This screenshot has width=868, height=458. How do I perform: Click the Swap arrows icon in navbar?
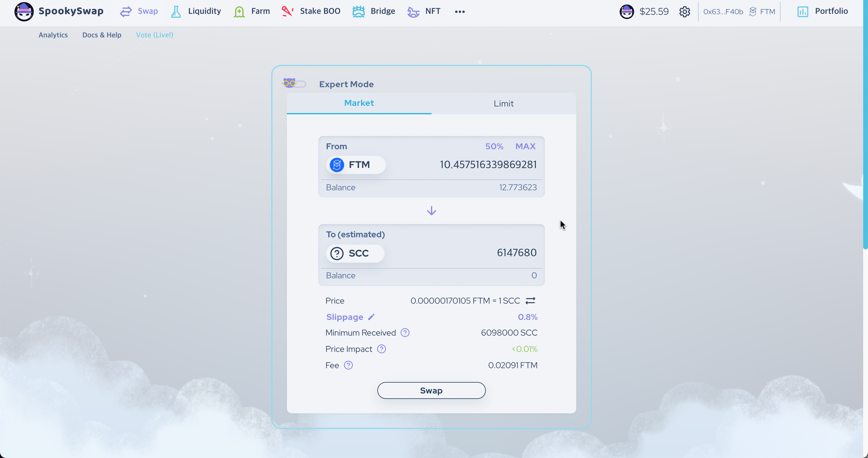point(126,12)
